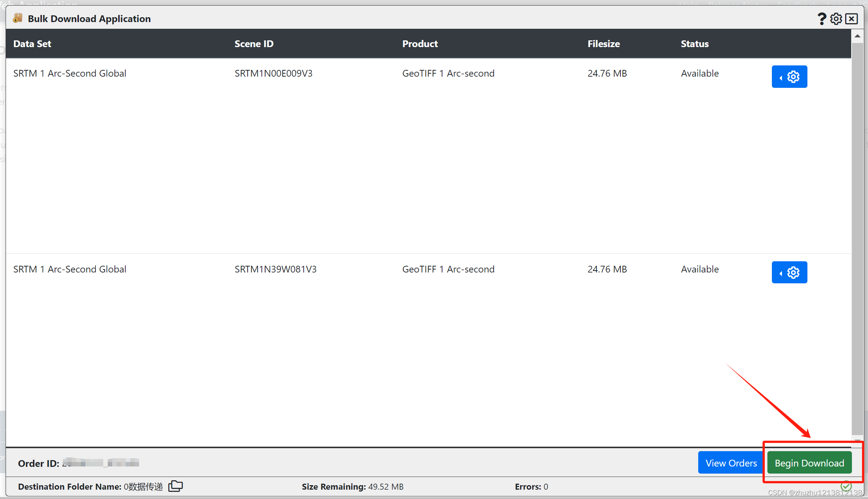The width and height of the screenshot is (868, 499).
Task: Open options gear for scene SRTM1N39W081V3
Action: pyautogui.click(x=789, y=272)
